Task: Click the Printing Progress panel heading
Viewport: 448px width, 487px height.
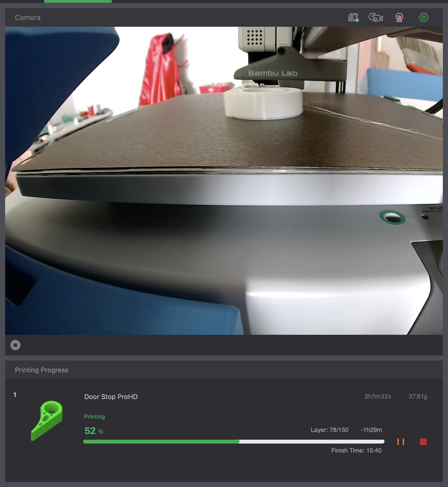Action: tap(42, 370)
